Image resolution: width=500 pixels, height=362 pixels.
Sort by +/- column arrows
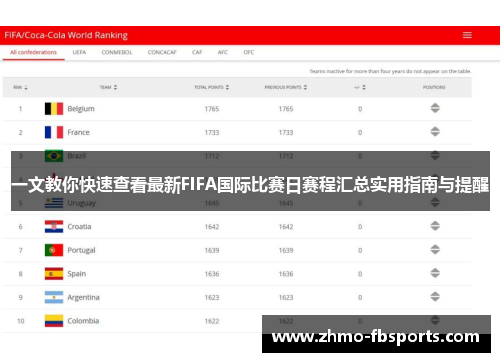[x=364, y=87]
